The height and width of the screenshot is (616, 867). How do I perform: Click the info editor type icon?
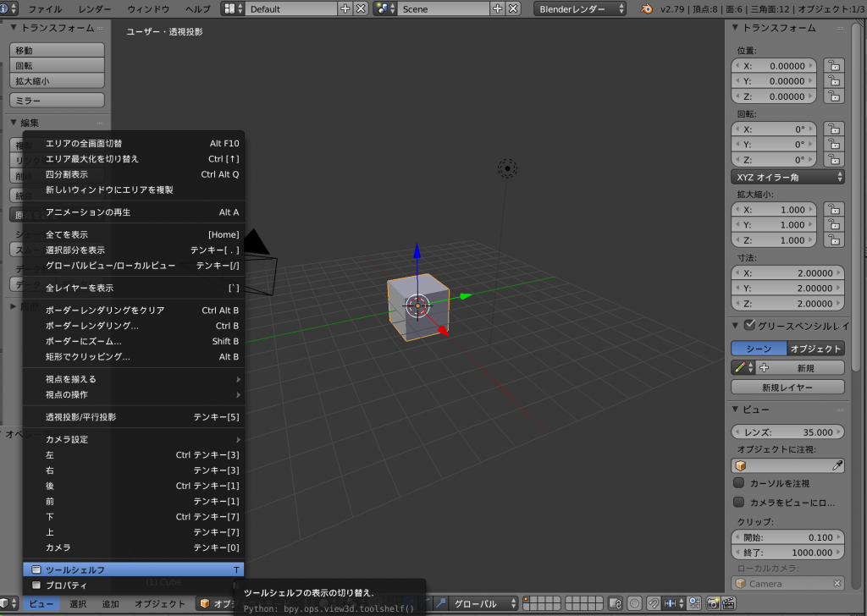8,8
